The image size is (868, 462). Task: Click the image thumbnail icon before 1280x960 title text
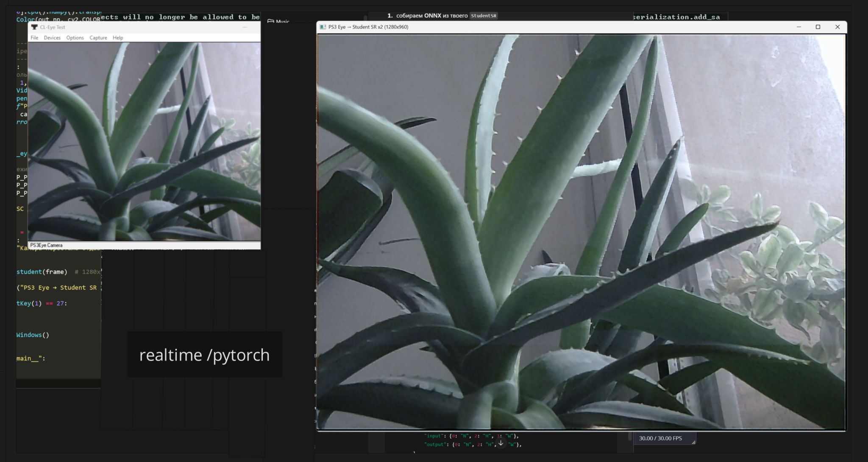coord(323,27)
